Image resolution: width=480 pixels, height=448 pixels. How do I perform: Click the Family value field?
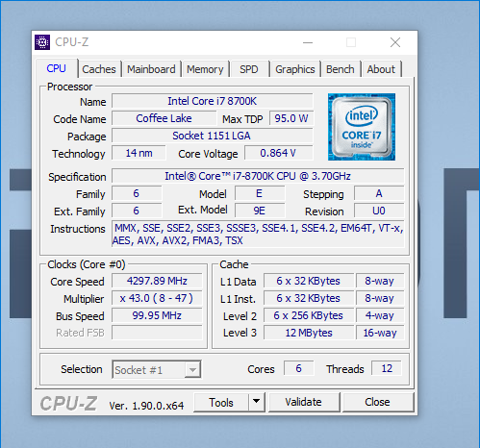[137, 193]
